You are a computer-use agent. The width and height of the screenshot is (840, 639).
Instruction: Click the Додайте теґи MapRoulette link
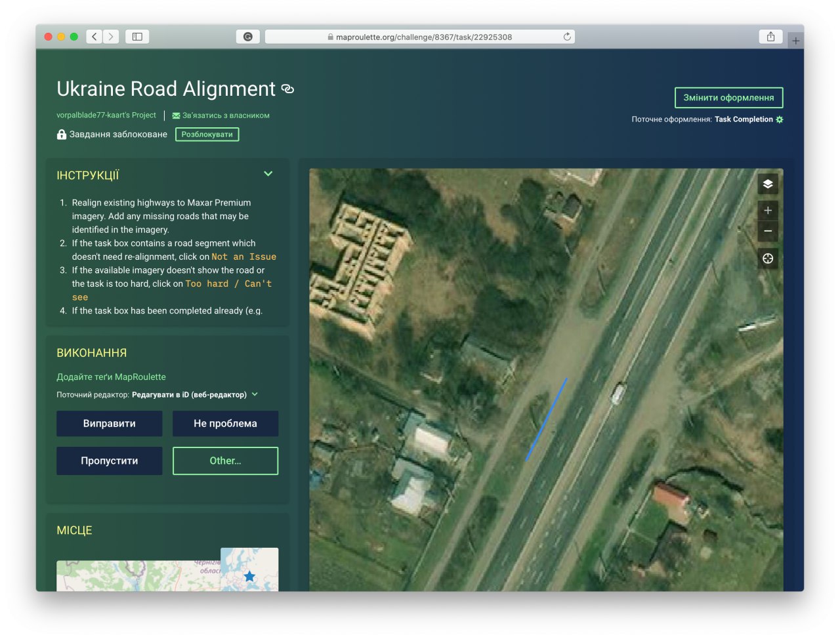click(111, 377)
